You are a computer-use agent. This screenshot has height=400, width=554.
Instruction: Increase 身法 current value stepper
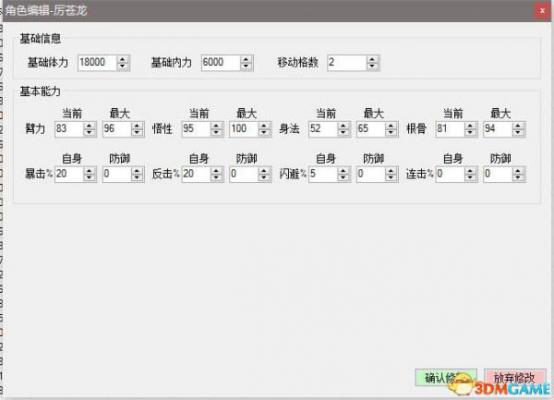(343, 126)
